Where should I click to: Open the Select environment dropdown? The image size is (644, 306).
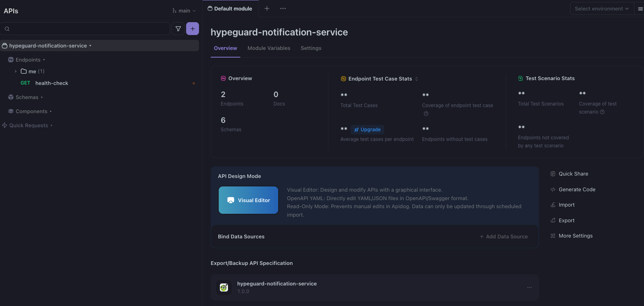(x=601, y=9)
